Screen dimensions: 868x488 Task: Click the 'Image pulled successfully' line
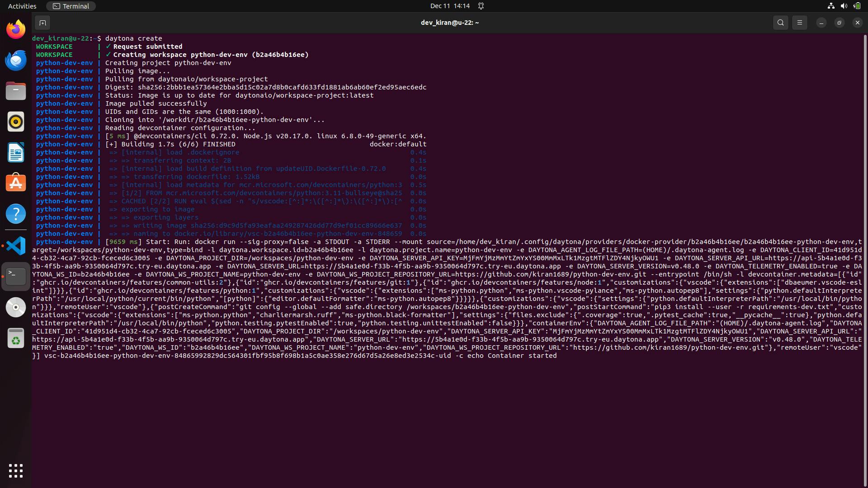(156, 103)
